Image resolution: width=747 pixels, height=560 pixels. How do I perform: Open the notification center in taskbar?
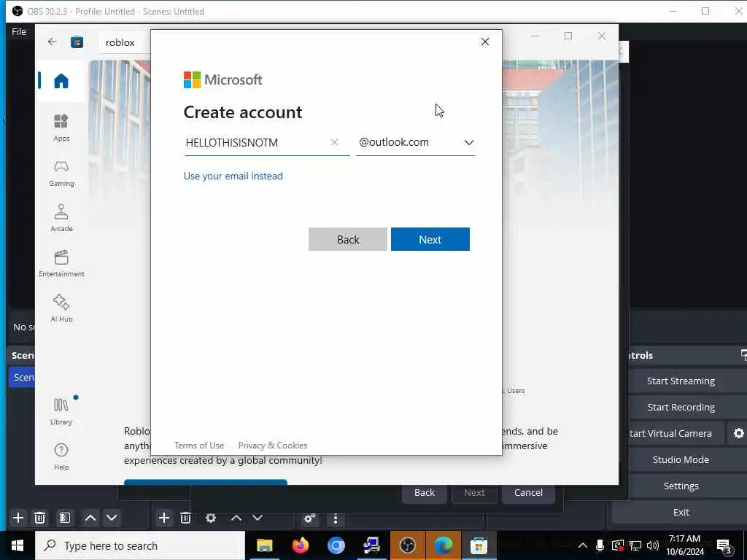pos(724,546)
